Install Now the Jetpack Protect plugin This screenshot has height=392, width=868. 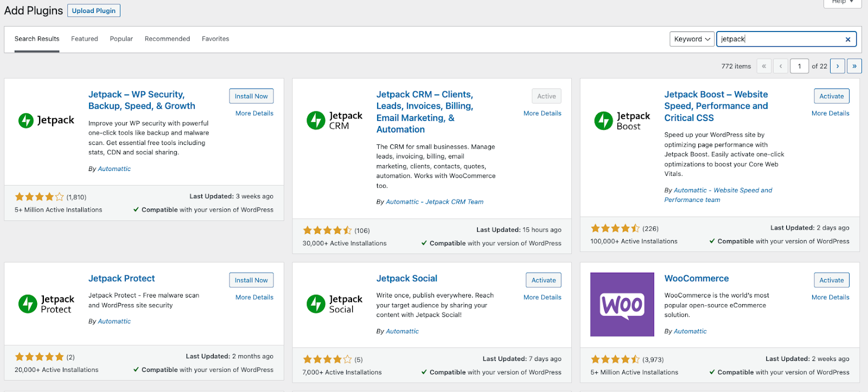tap(251, 280)
